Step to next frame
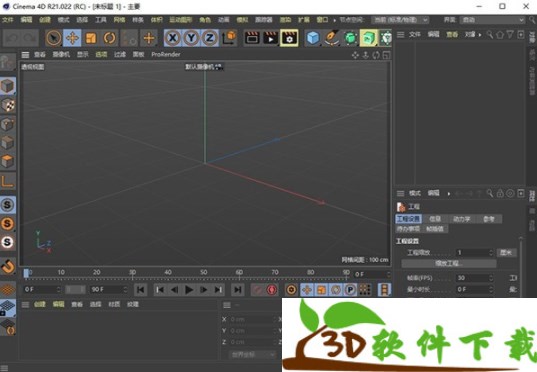 [203, 290]
